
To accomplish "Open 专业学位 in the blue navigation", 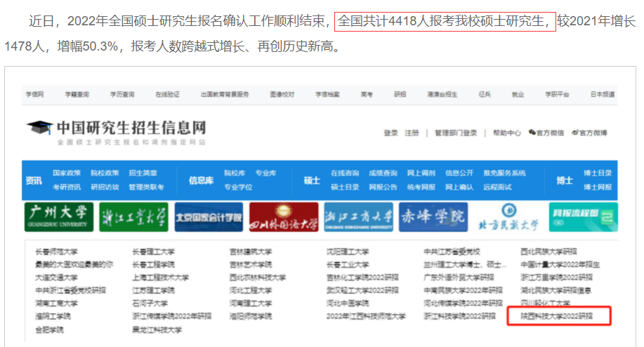I will tap(238, 188).
